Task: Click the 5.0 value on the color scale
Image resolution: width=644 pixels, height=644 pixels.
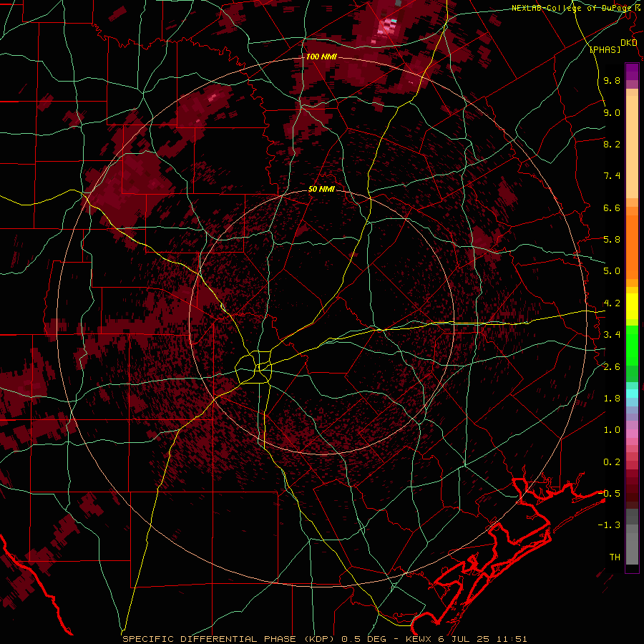Action: [612, 271]
